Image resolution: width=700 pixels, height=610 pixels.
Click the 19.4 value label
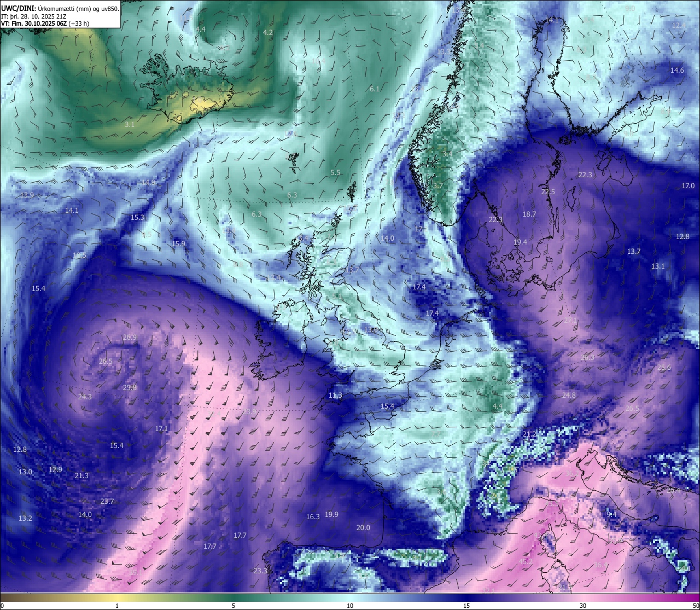click(x=520, y=242)
